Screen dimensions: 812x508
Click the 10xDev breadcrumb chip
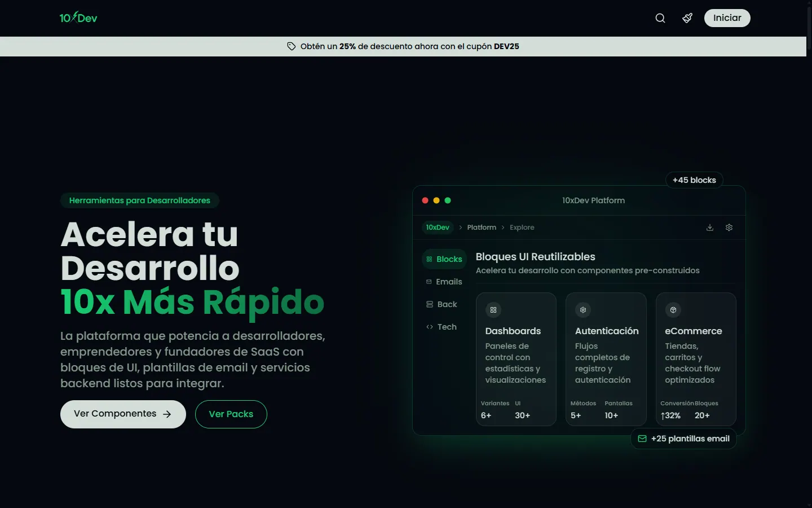click(438, 227)
